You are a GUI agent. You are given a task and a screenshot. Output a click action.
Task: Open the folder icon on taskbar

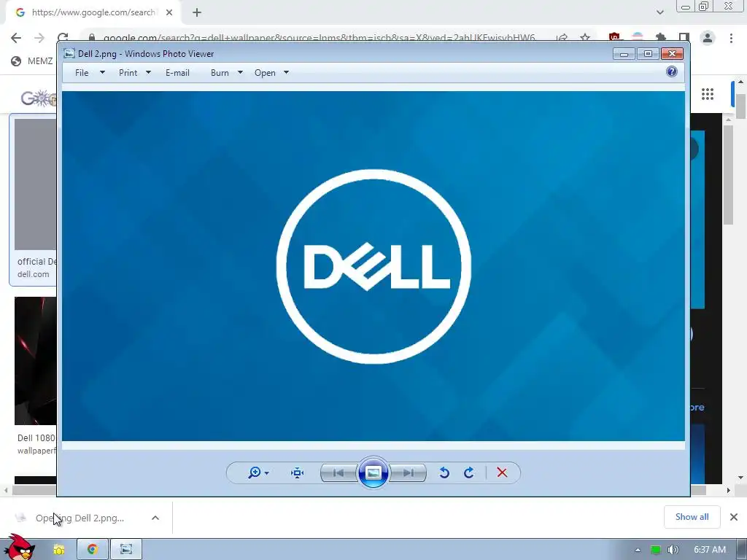59,550
